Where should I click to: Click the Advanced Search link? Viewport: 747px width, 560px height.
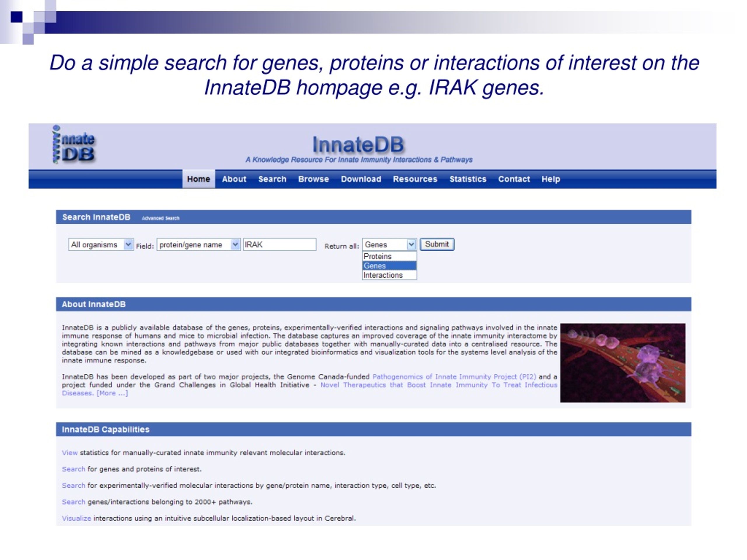[161, 218]
